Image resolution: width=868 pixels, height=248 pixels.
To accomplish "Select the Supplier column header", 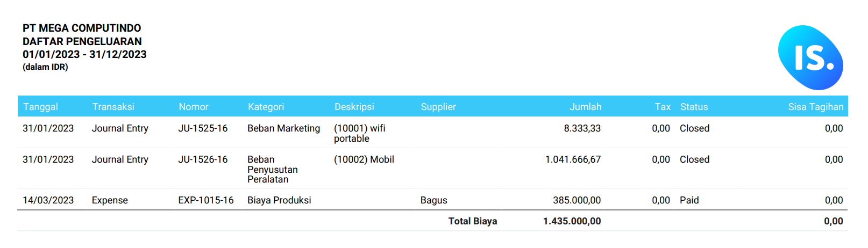I will click(438, 107).
